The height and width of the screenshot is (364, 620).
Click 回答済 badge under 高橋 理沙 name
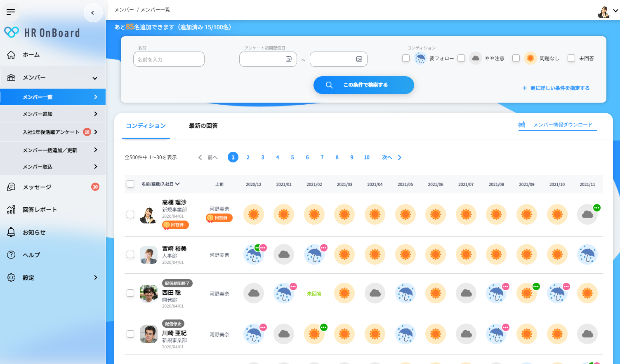point(176,225)
